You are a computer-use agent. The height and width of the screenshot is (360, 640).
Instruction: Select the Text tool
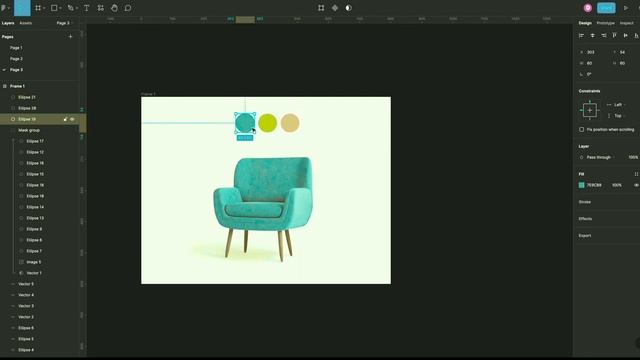(87, 8)
